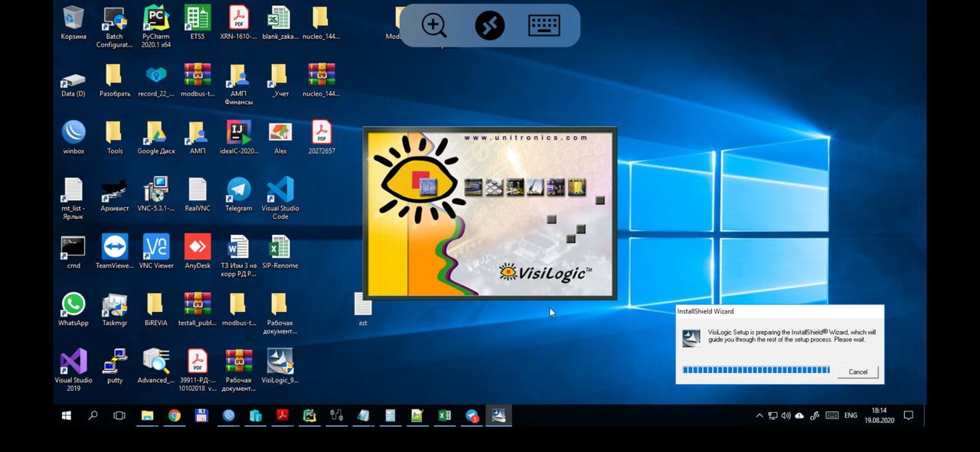
Task: Select testall_publ archive file
Action: (x=198, y=309)
